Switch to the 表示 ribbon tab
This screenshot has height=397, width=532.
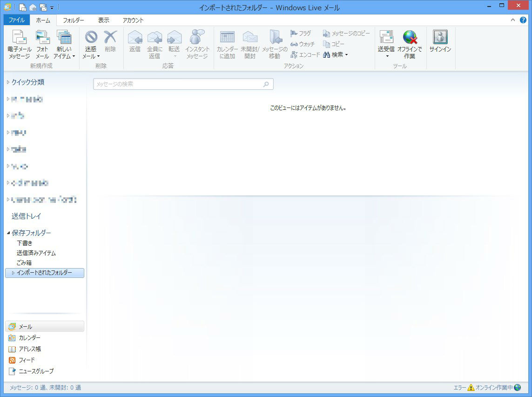[104, 20]
